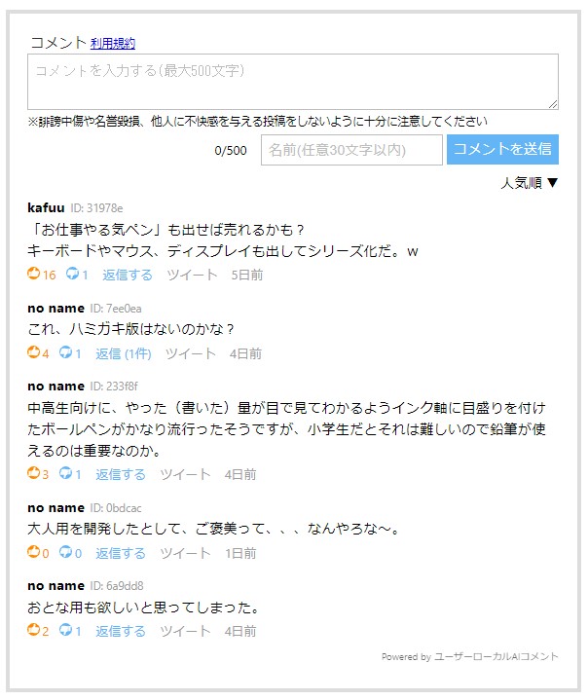588x700 pixels.
Task: Click the orange like icon on kafuu's comment
Action: point(34,275)
